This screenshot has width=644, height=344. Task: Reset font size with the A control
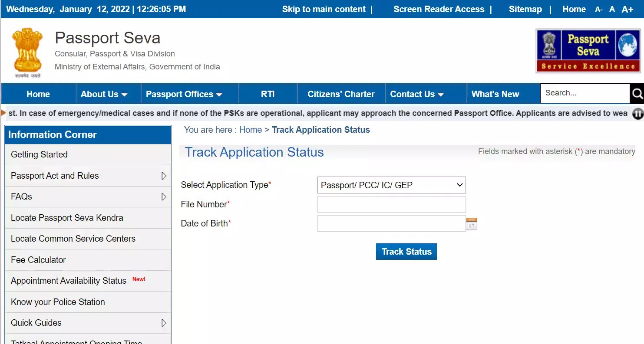(612, 9)
